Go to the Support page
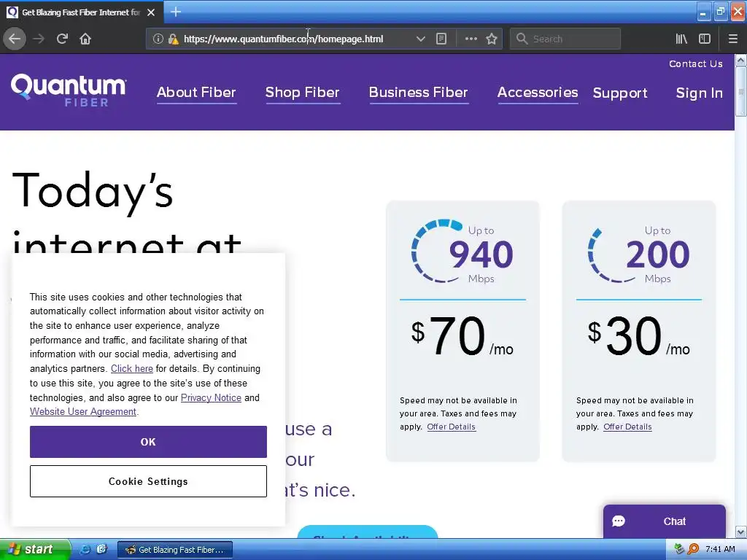 620,93
